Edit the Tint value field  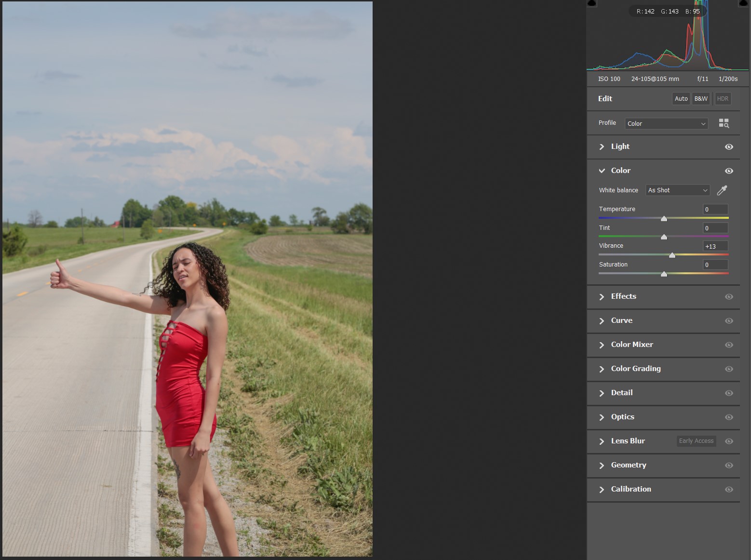[715, 228]
